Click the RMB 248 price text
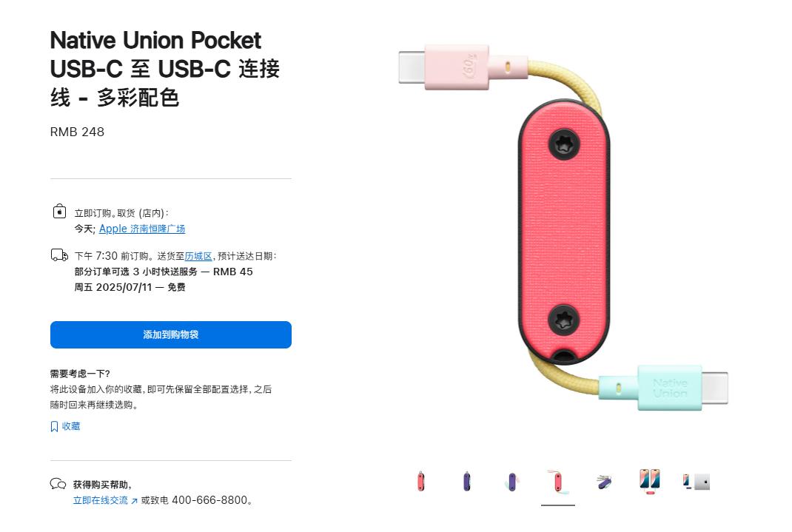 [x=77, y=132]
